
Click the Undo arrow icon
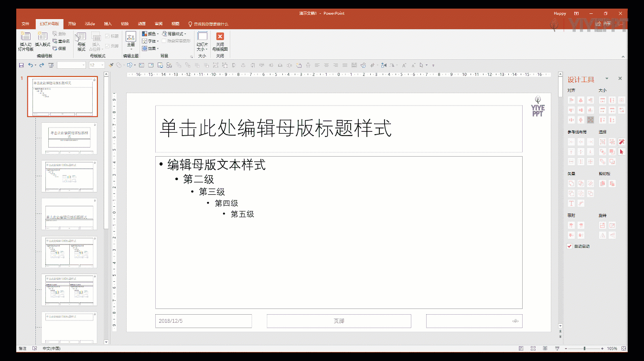point(30,65)
